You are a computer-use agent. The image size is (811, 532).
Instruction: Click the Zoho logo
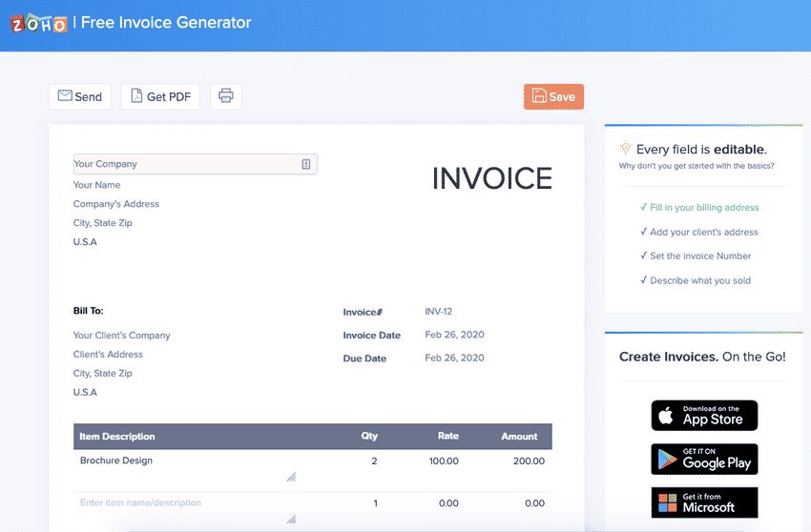point(39,23)
